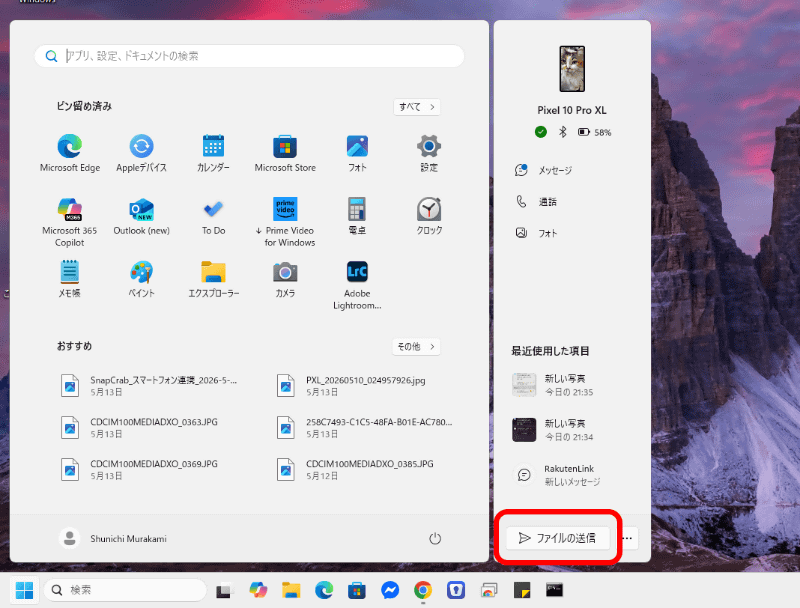This screenshot has width=800, height=608.
Task: Open Microsoft Store from the taskbar
Action: (x=357, y=590)
